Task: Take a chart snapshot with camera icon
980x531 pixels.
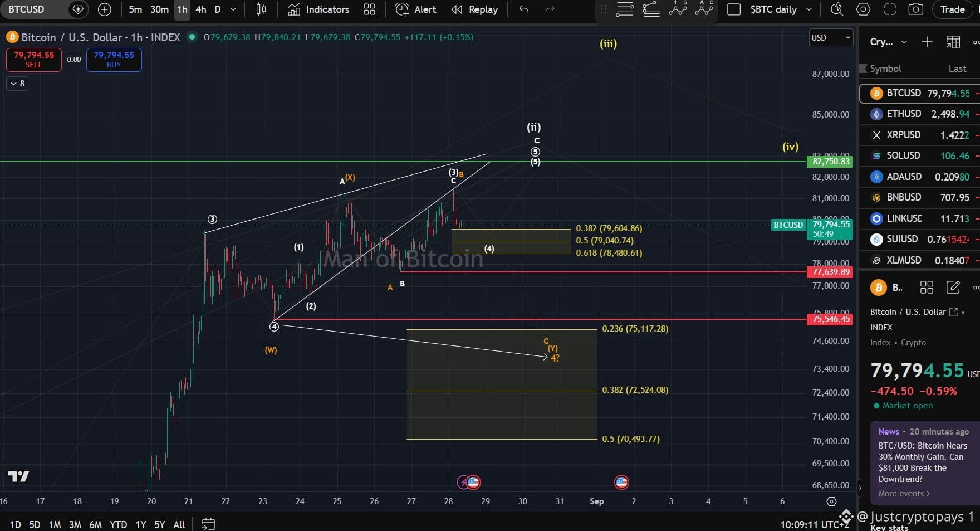Action: [915, 9]
